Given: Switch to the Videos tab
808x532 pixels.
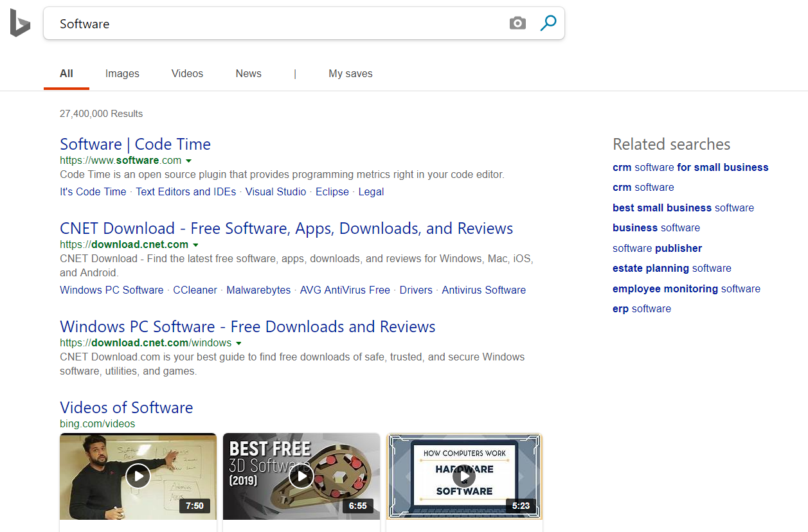Looking at the screenshot, I should pyautogui.click(x=187, y=74).
